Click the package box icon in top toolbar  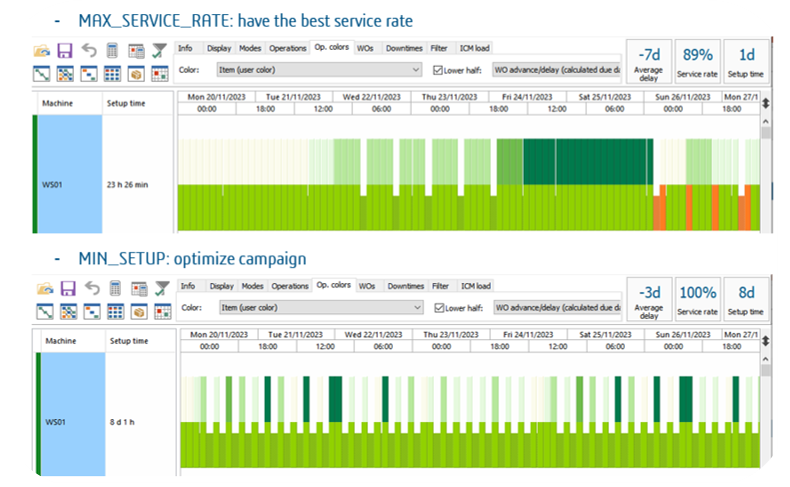(x=135, y=74)
